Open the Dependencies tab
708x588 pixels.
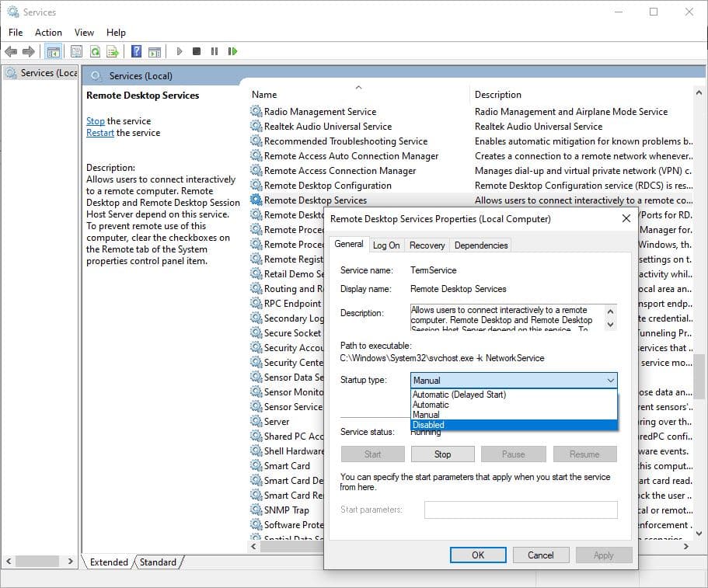[x=480, y=245]
